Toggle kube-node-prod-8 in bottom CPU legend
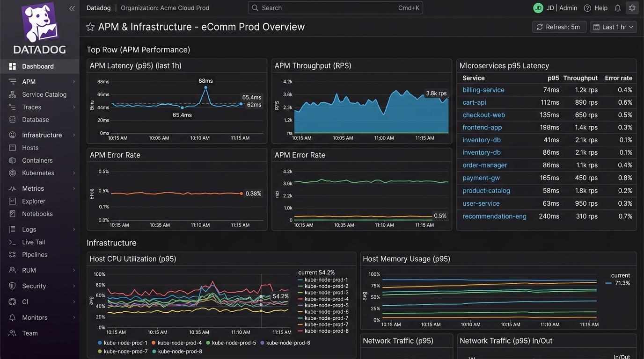 (177, 351)
